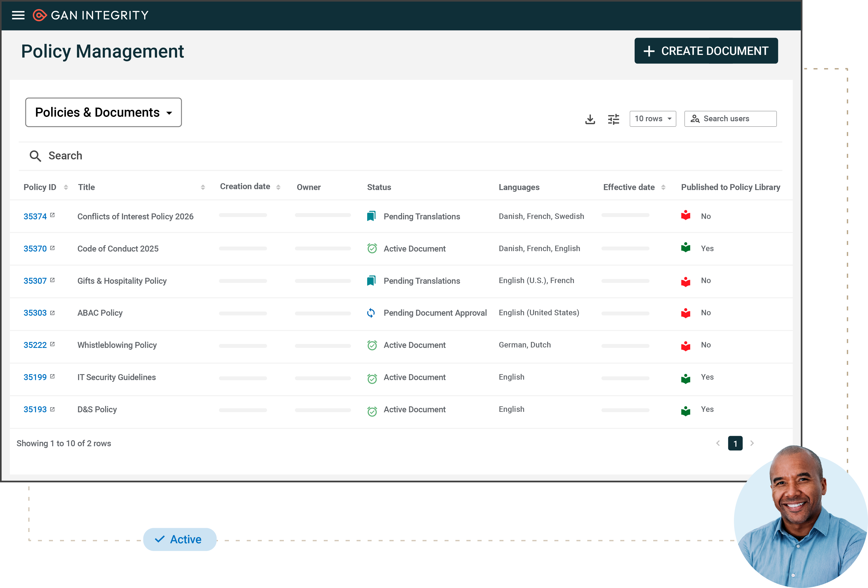The width and height of the screenshot is (868, 588).
Task: Click the Pending Document Approval status icon
Action: (371, 313)
